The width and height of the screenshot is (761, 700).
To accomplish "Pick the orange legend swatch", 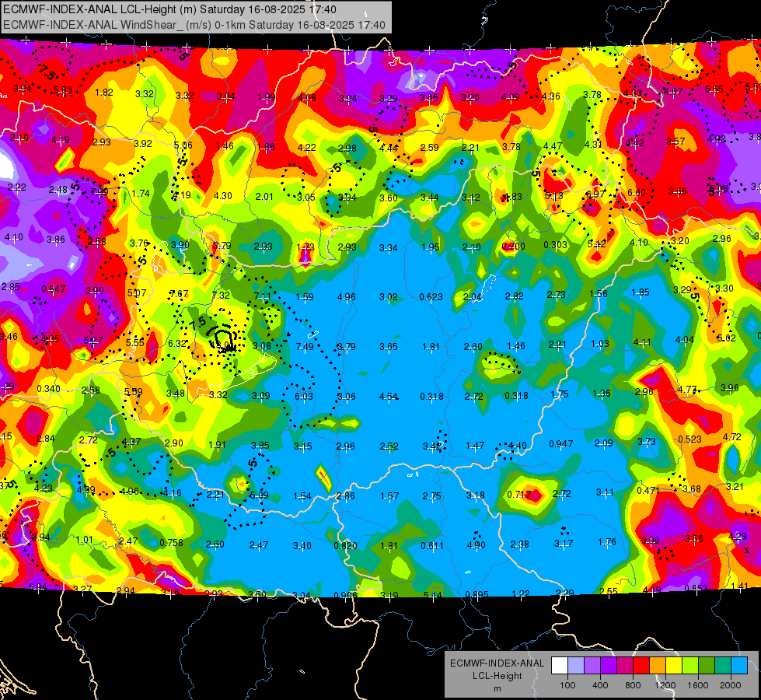I will tap(658, 666).
